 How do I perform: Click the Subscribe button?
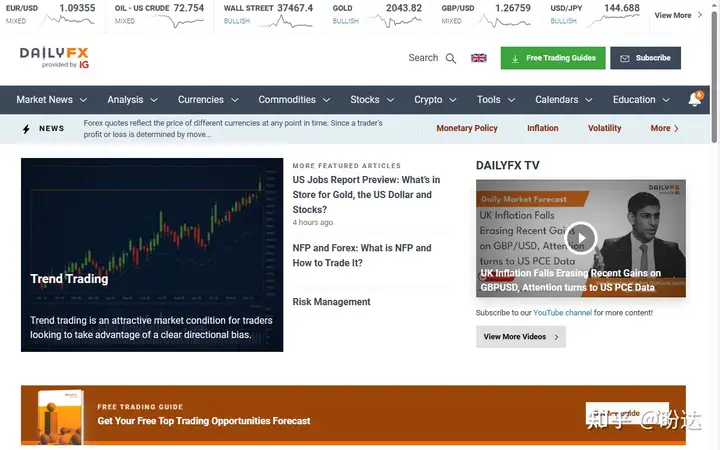click(x=645, y=58)
